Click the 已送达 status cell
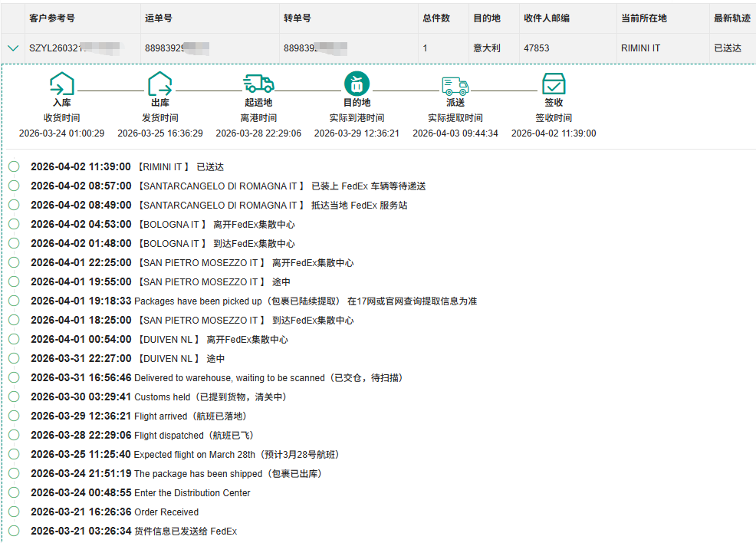Image resolution: width=756 pixels, height=543 pixels. click(x=728, y=48)
